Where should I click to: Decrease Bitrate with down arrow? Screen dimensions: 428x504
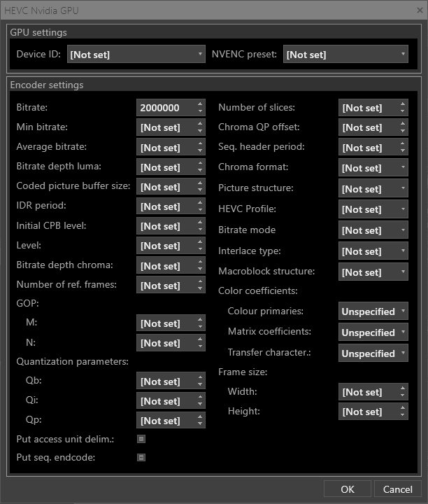tap(200, 111)
